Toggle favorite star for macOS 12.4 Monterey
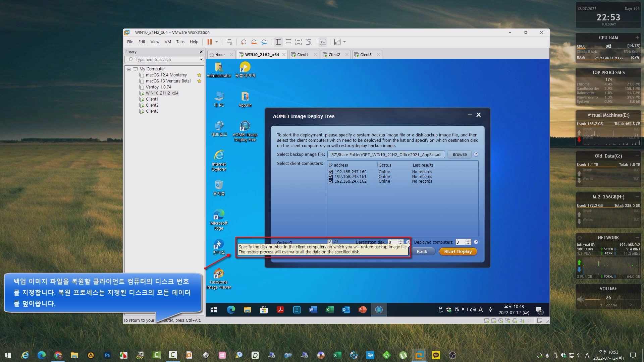The width and height of the screenshot is (644, 362). coord(199,75)
